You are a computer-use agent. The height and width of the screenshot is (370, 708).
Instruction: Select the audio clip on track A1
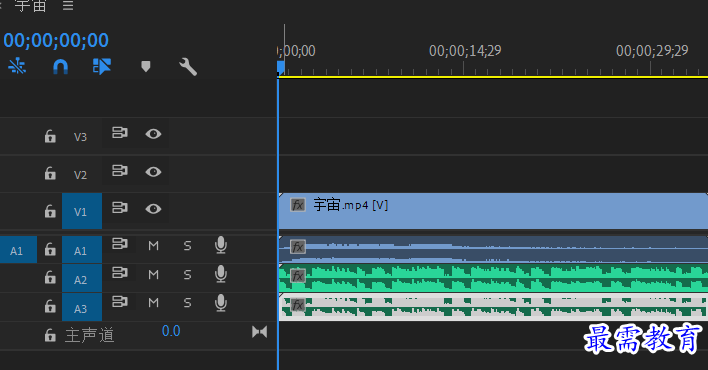pyautogui.click(x=494, y=249)
